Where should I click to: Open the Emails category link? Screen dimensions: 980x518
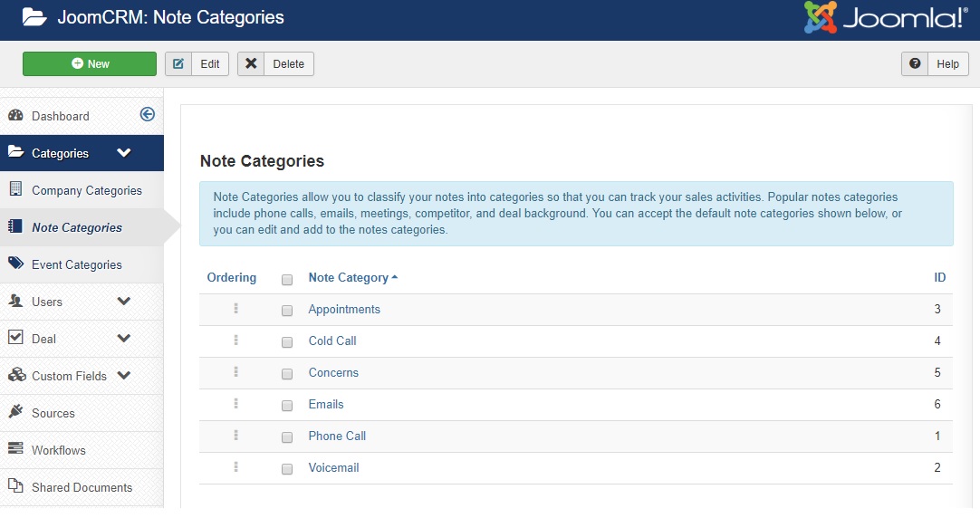[x=326, y=404]
